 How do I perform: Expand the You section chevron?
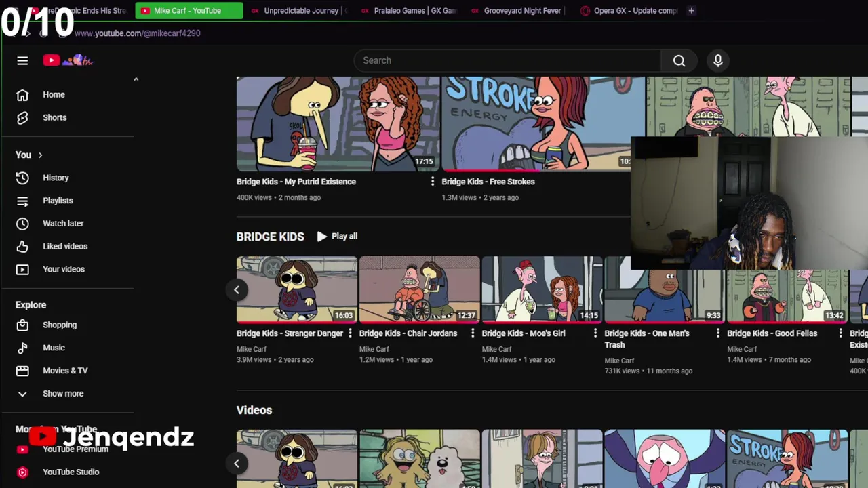40,155
